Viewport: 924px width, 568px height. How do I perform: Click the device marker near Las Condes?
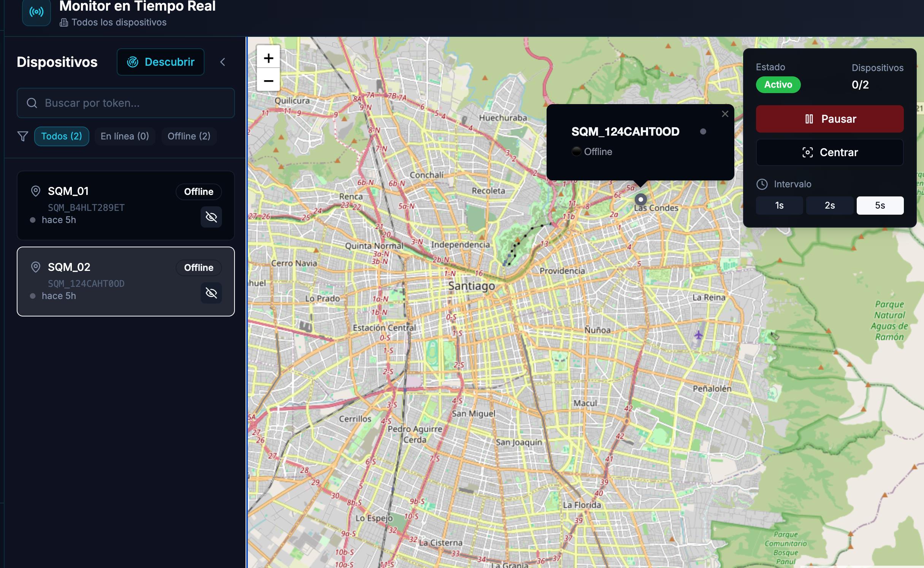[x=640, y=199]
